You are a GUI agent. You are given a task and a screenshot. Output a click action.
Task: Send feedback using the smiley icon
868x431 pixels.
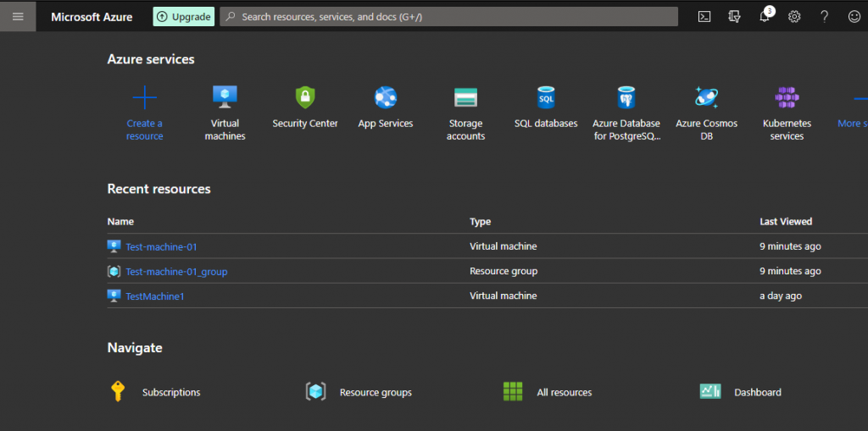854,17
